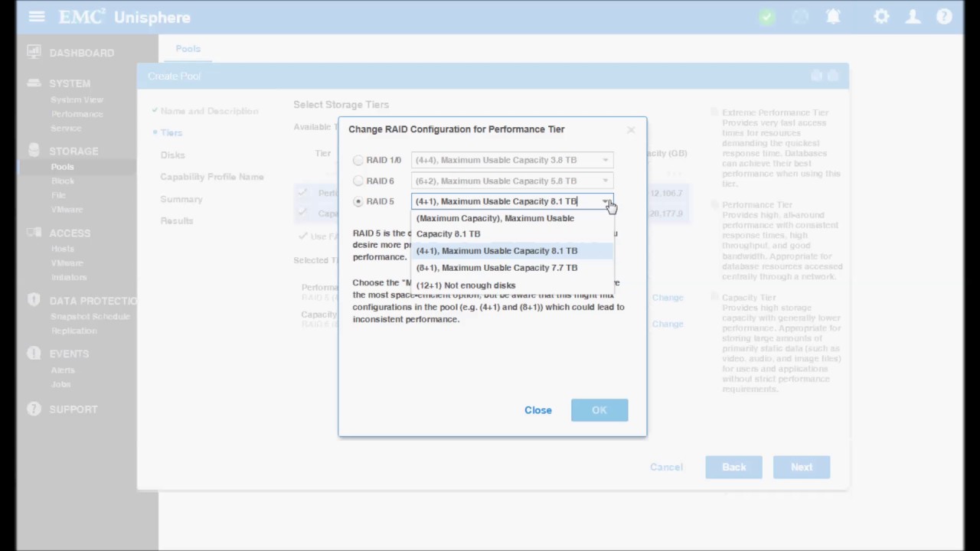This screenshot has height=551, width=980.
Task: Open the help question mark icon
Action: (x=944, y=17)
